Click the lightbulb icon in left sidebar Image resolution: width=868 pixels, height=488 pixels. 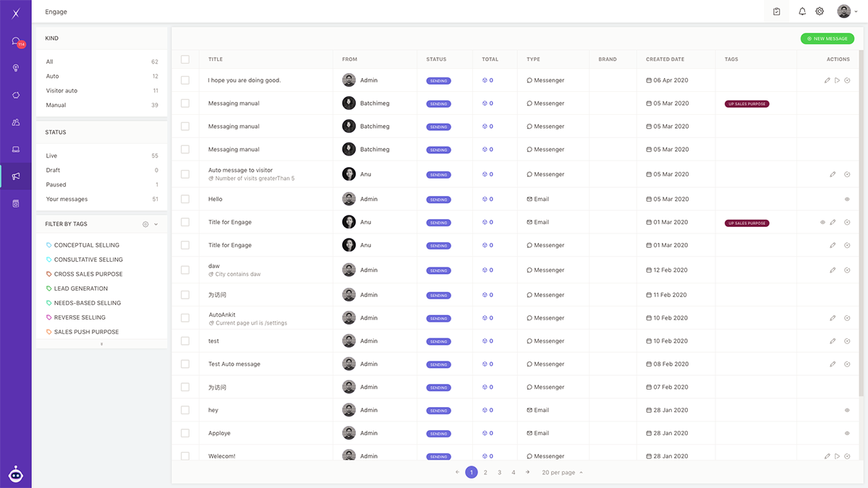(16, 68)
